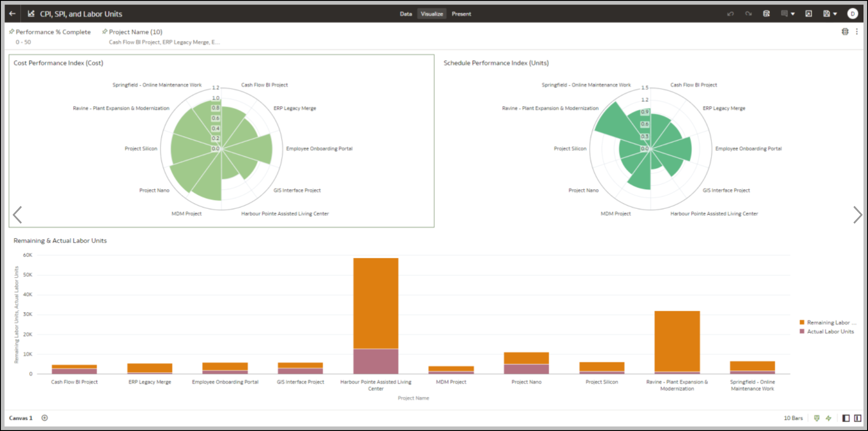Screen dimensions: 868x431
Task: Click the Remaining Labor legend orange swatch
Action: coord(802,322)
